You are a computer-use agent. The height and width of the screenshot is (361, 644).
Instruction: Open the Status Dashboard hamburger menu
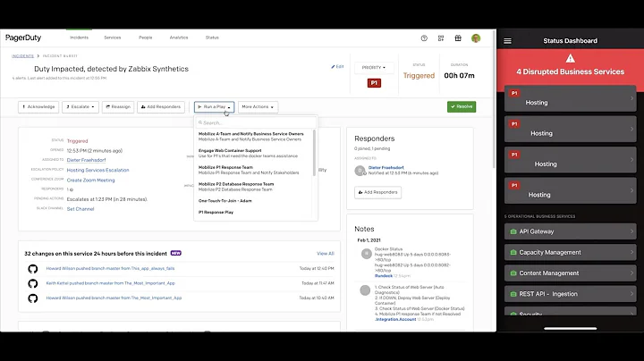508,41
